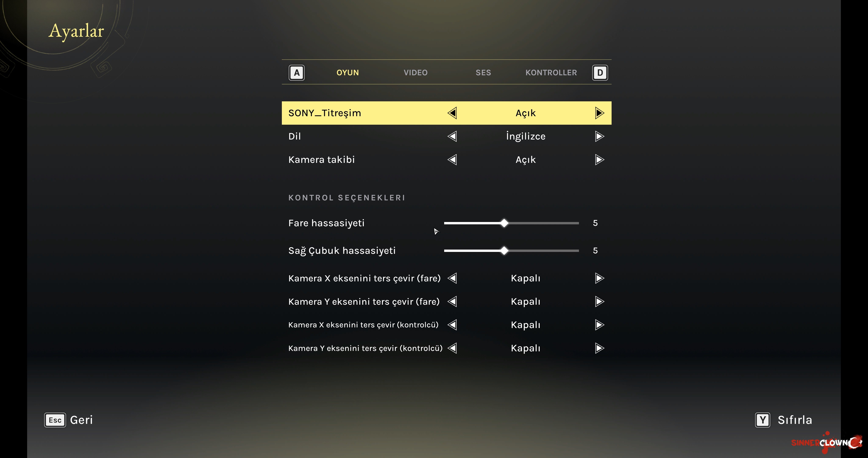The image size is (868, 458).
Task: Click right arrow on SONY_Titreşim row
Action: (x=600, y=113)
